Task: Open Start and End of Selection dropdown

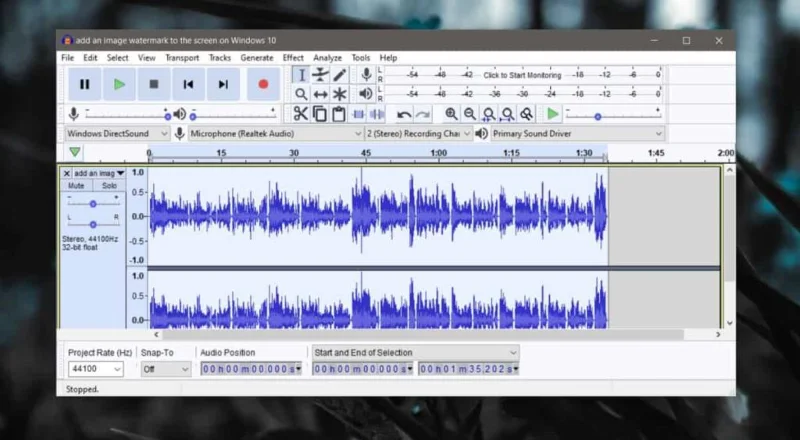Action: pyautogui.click(x=415, y=353)
